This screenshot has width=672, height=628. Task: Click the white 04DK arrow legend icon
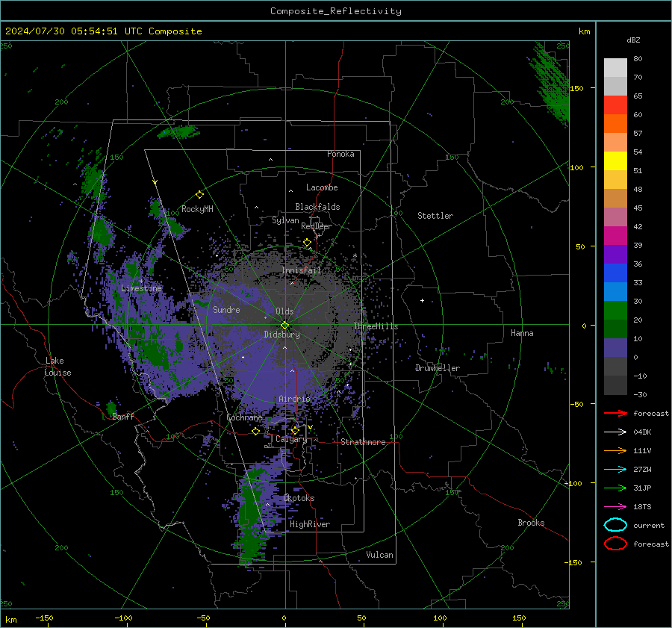[615, 432]
